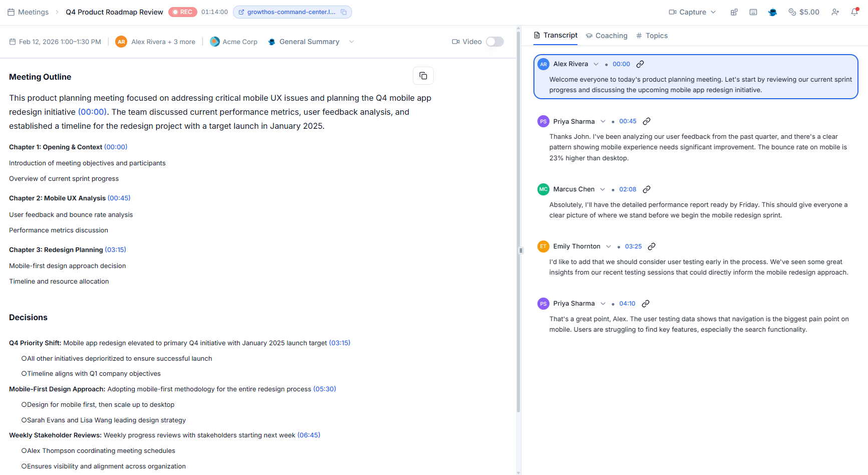868x475 pixels.
Task: Open the General Summary dropdown
Action: tap(352, 42)
